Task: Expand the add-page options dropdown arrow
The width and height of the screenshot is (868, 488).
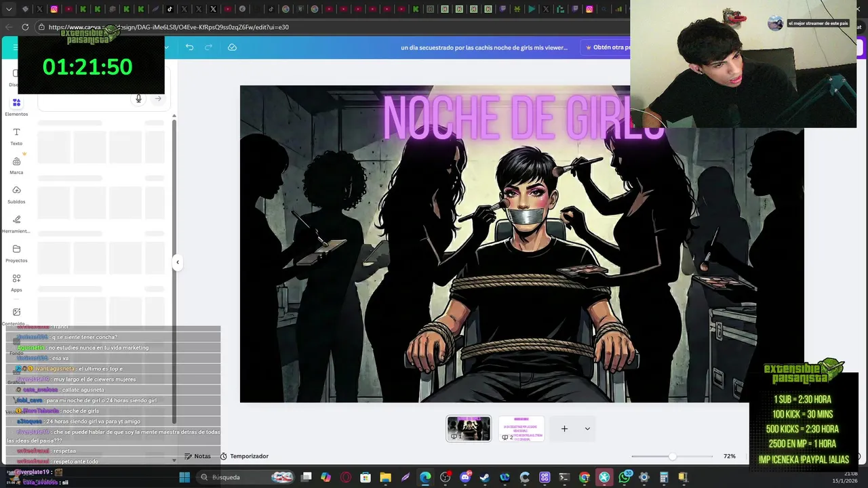Action: coord(587,428)
